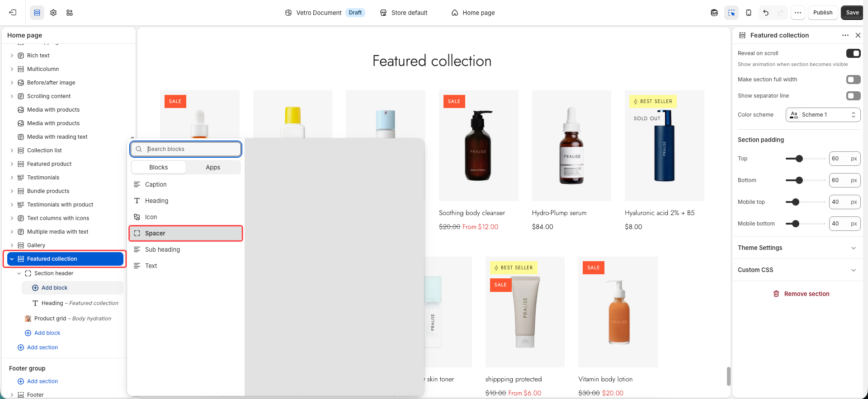Viewport: 868px width, 399px height.
Task: Open the app embeds icon
Action: (70, 13)
